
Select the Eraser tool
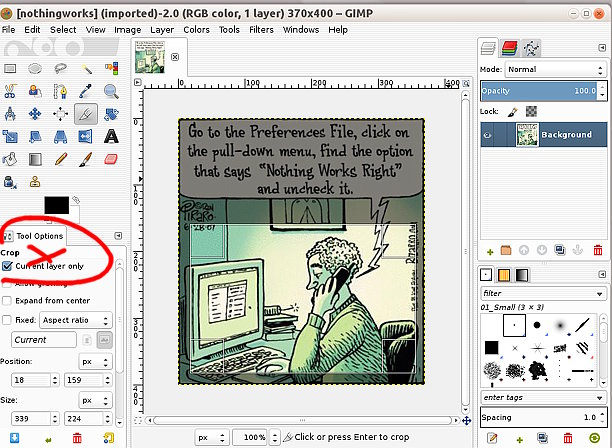[x=111, y=159]
